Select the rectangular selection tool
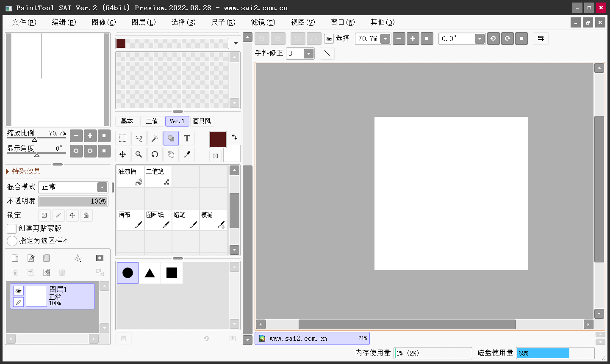Image resolution: width=610 pixels, height=364 pixels. coord(123,138)
